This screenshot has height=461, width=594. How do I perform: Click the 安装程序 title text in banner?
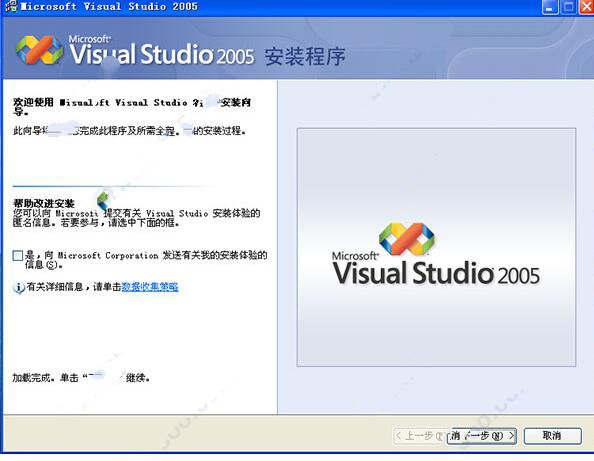(x=305, y=56)
